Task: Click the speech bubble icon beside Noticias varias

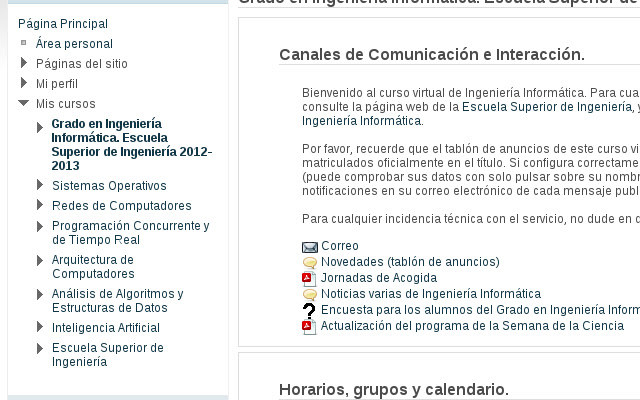Action: (x=310, y=294)
